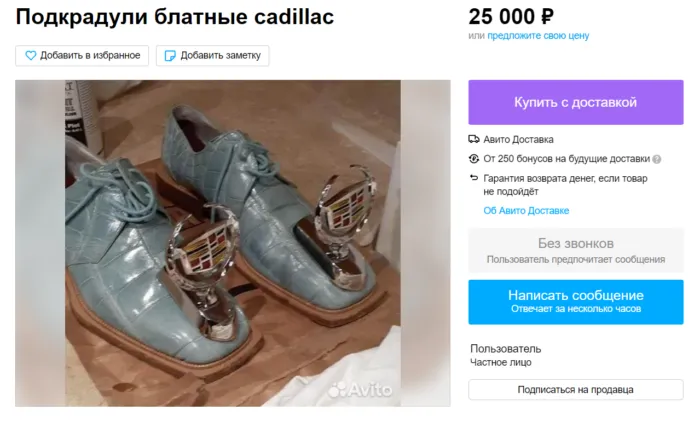This screenshot has width=700, height=422.
Task: Click the ruble sign in the price
Action: [x=547, y=17]
